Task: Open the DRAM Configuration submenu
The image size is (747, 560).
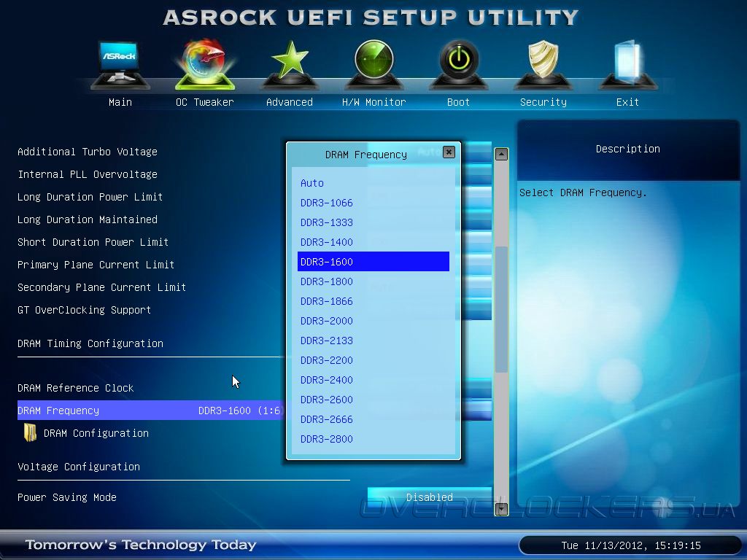Action: point(96,433)
